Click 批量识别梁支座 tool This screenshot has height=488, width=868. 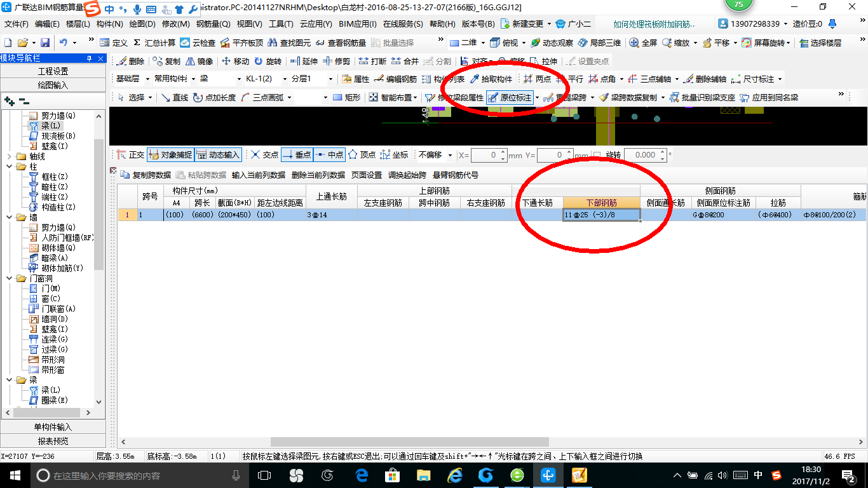point(702,98)
